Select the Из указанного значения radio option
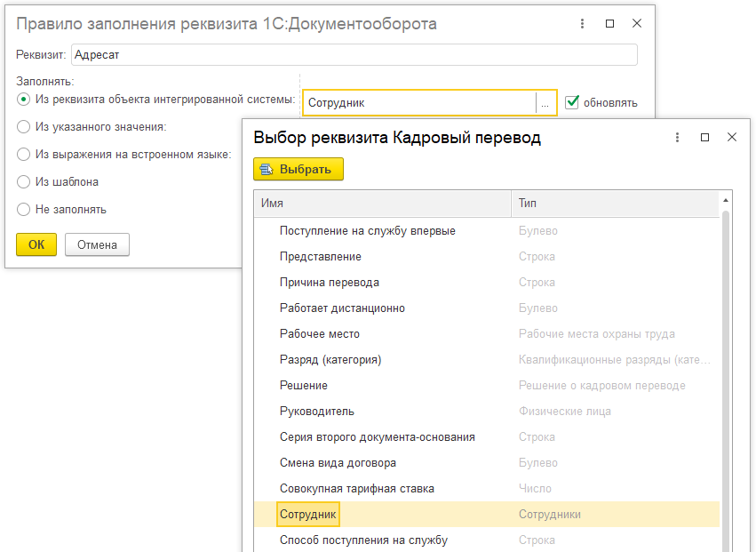Screen dimensions: 756x552 click(24, 127)
